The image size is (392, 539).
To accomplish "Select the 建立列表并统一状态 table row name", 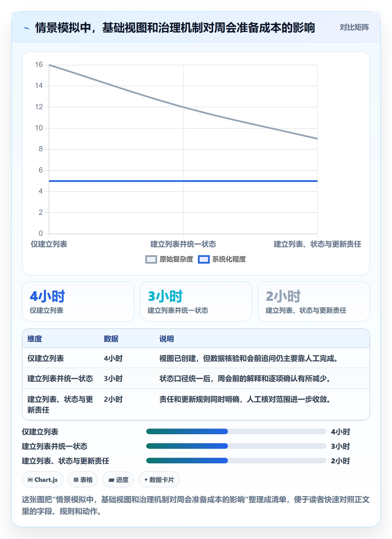I will tap(60, 378).
